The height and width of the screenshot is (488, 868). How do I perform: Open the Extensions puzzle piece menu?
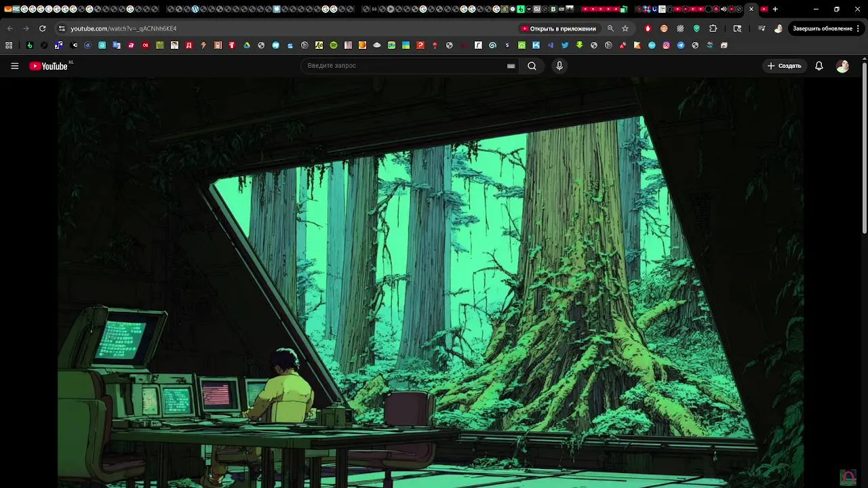713,28
